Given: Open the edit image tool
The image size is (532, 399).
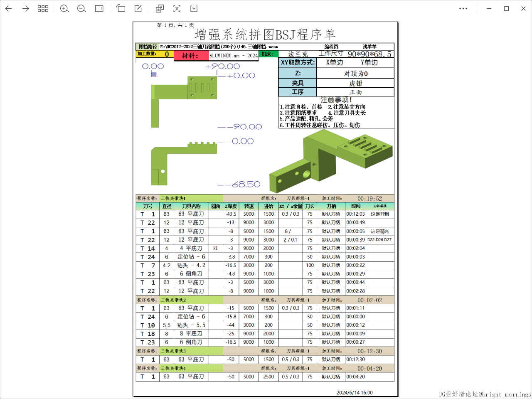Looking at the screenshot, I should point(138,8).
